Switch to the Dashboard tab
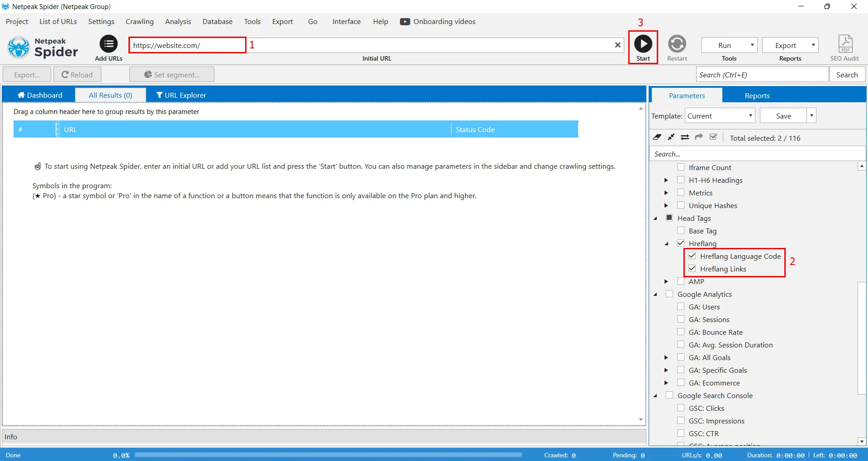 pyautogui.click(x=39, y=95)
